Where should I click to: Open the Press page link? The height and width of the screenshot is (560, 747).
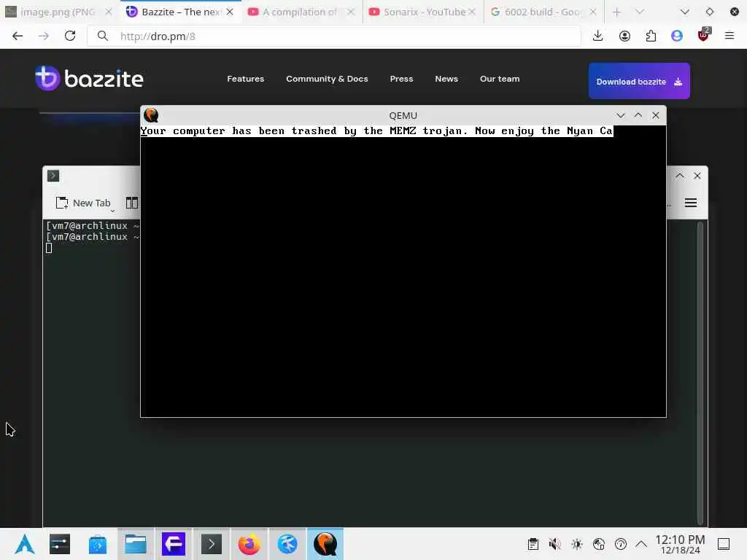tap(402, 79)
